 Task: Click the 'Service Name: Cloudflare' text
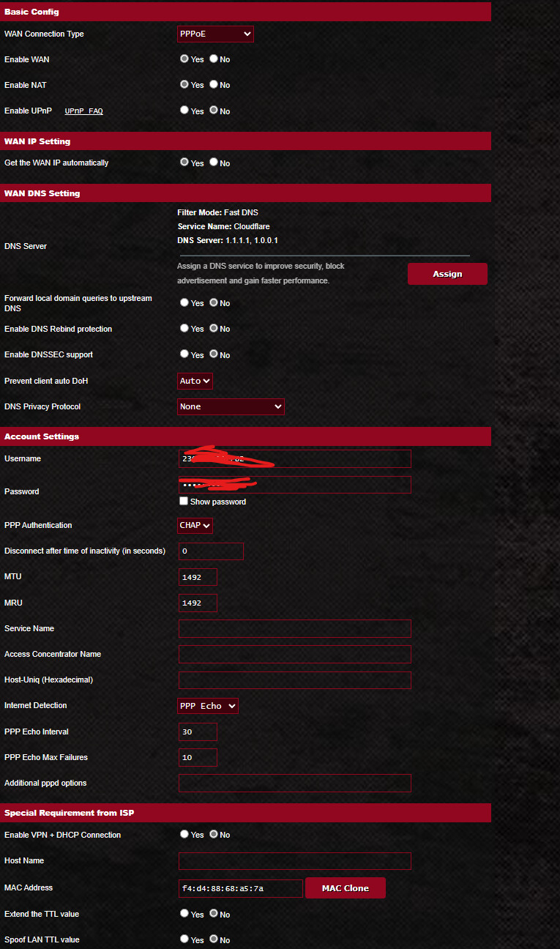coord(223,226)
